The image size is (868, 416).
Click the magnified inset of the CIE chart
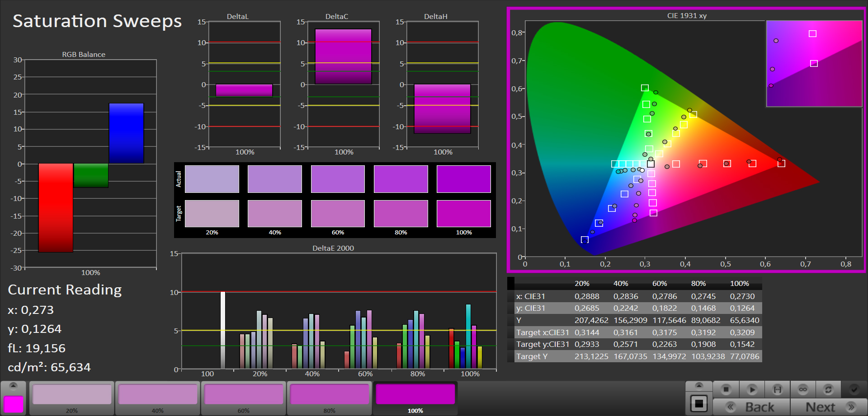point(814,64)
